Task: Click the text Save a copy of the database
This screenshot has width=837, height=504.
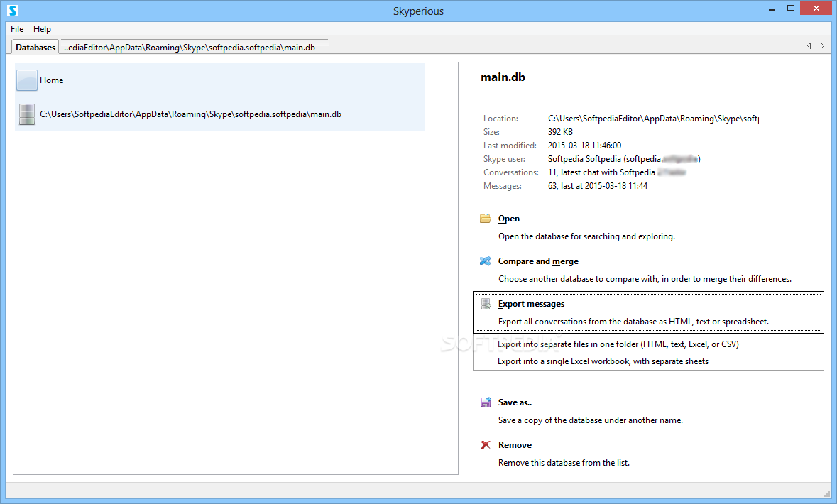Action: pos(591,420)
